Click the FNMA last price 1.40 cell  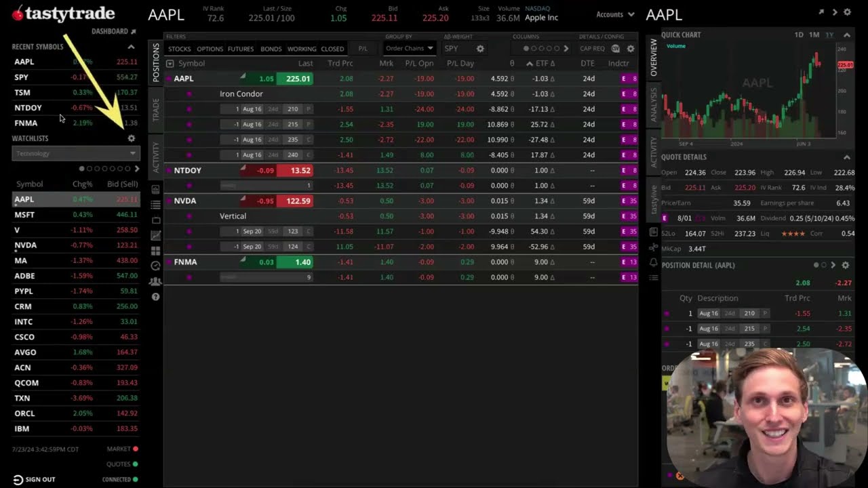click(x=294, y=262)
